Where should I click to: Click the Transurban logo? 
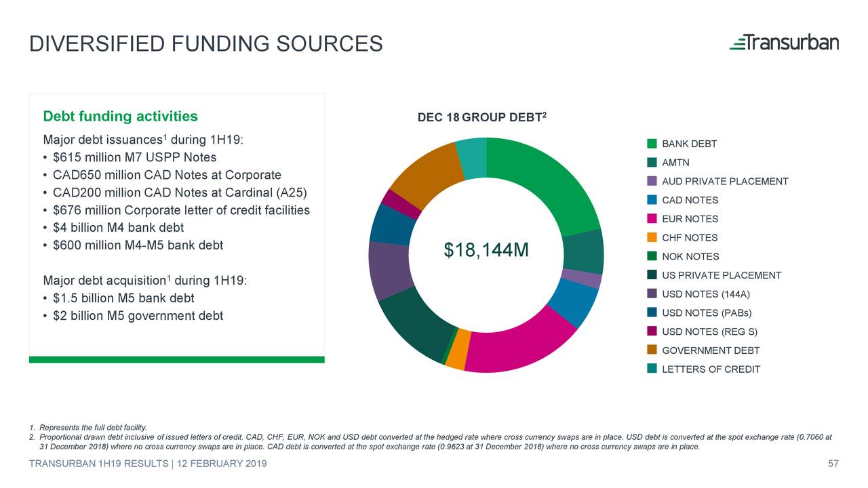point(784,42)
